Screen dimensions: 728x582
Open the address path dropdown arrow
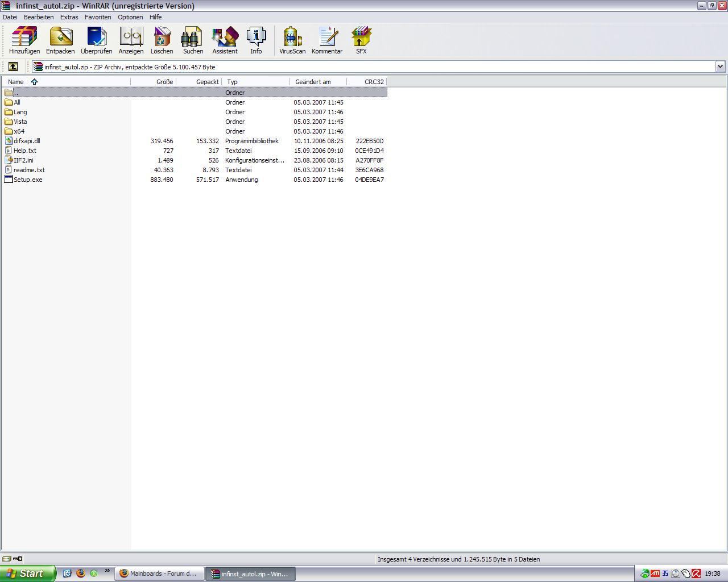point(720,66)
